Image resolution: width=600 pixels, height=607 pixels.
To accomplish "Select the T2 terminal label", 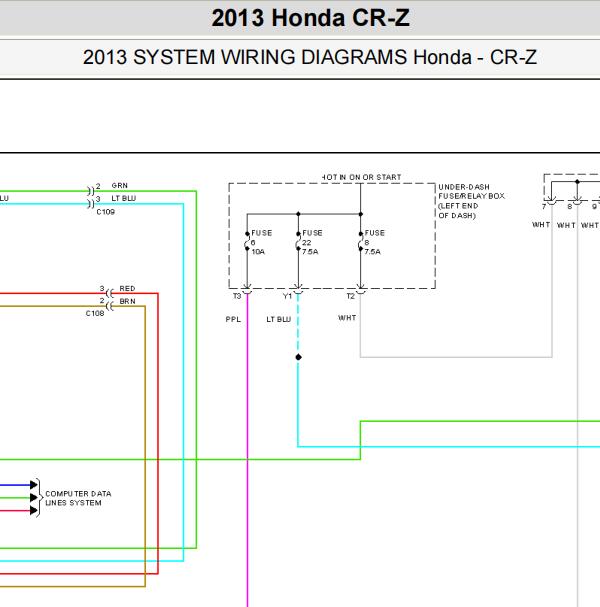I will pos(350,296).
